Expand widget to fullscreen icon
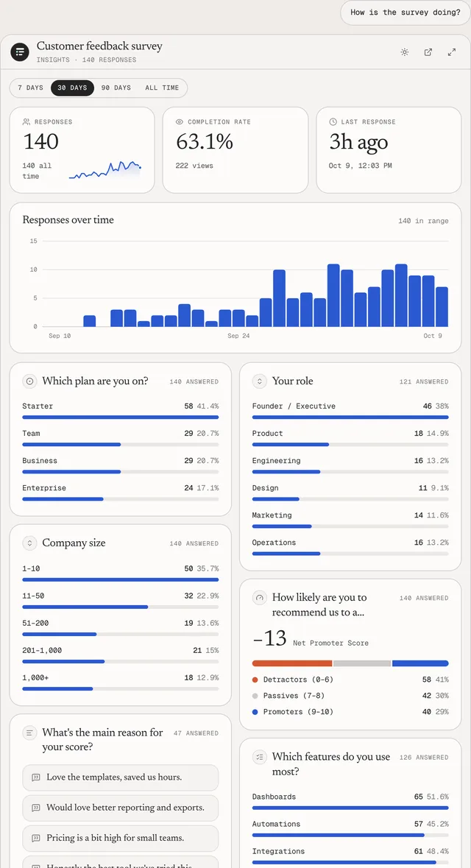Image resolution: width=471 pixels, height=868 pixels. pos(452,52)
